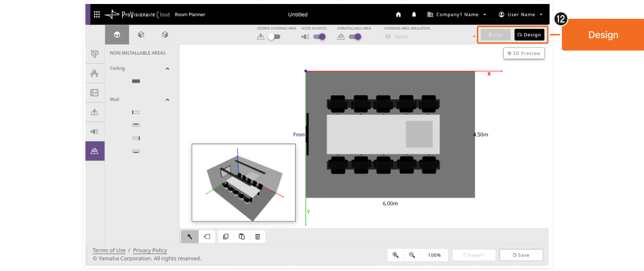Click the 3D Preview button

(524, 53)
